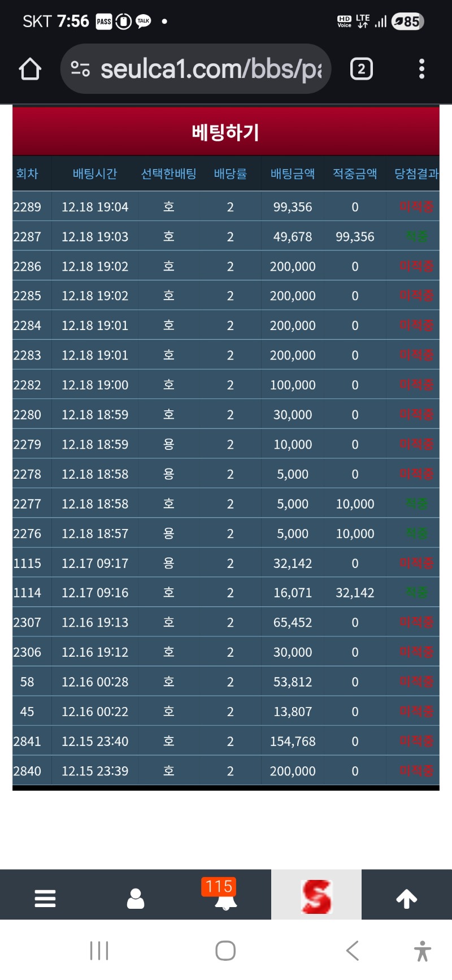Open Android recent apps button
Image resolution: width=452 pixels, height=980 pixels.
coord(99,951)
